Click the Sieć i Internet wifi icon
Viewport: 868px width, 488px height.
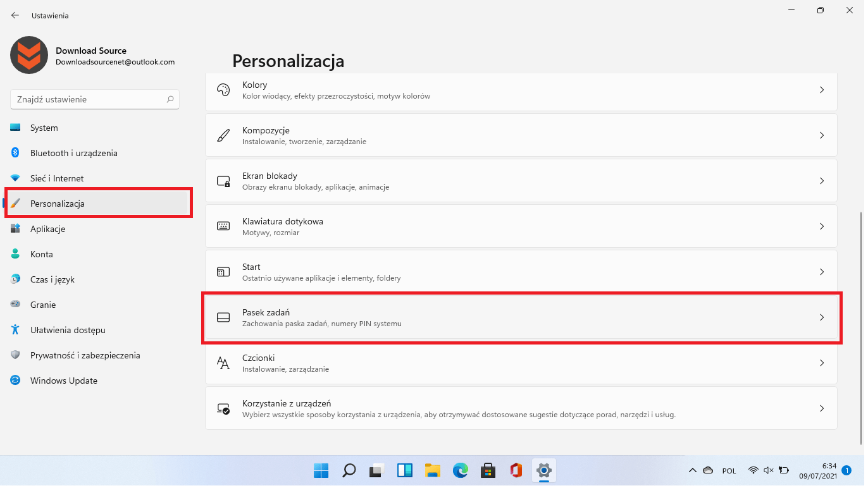tap(16, 178)
